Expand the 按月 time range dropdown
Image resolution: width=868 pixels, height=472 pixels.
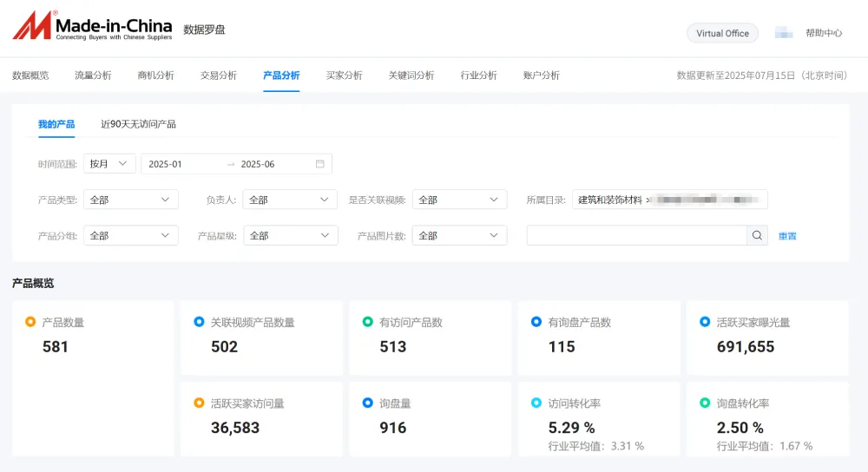(110, 164)
